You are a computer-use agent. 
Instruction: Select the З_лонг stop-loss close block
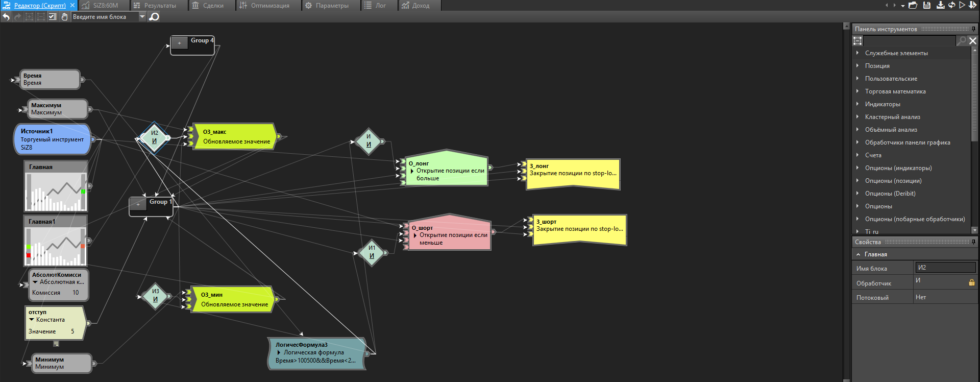point(573,174)
